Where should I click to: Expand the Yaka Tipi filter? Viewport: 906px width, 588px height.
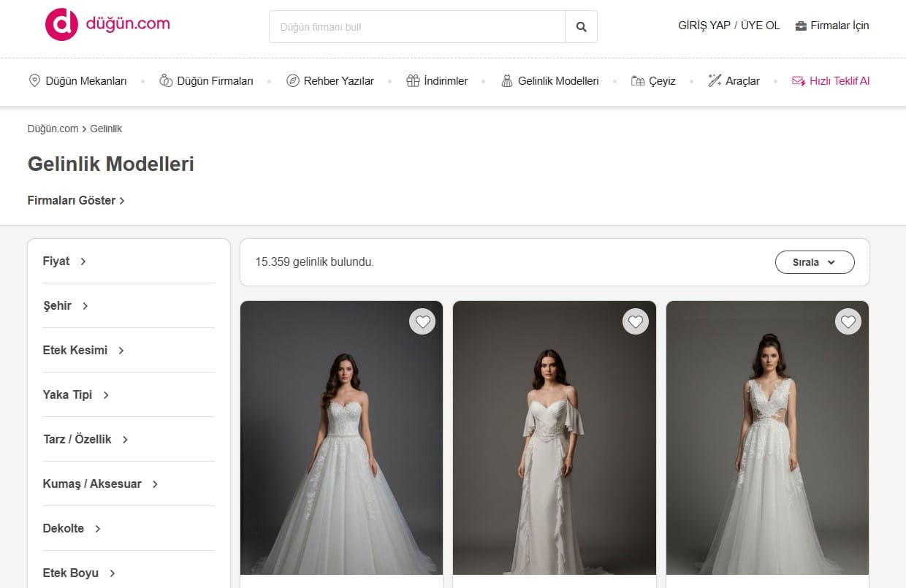coord(75,395)
